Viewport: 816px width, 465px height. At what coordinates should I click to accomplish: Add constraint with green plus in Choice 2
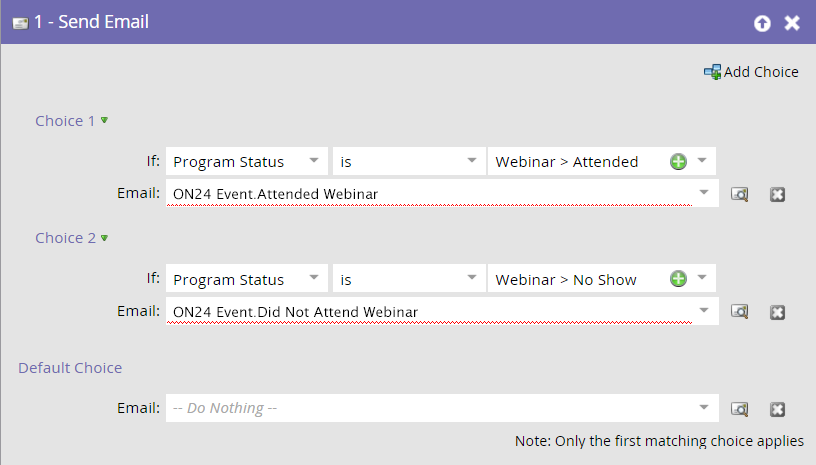678,279
